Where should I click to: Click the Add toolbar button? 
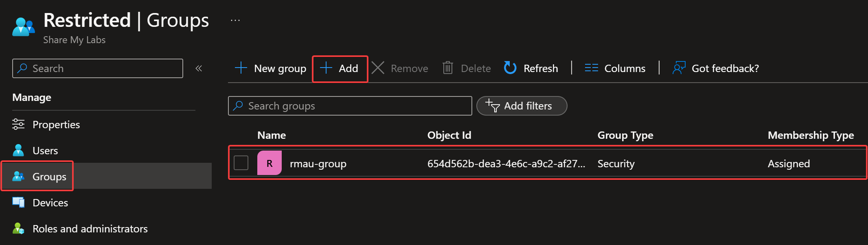340,68
